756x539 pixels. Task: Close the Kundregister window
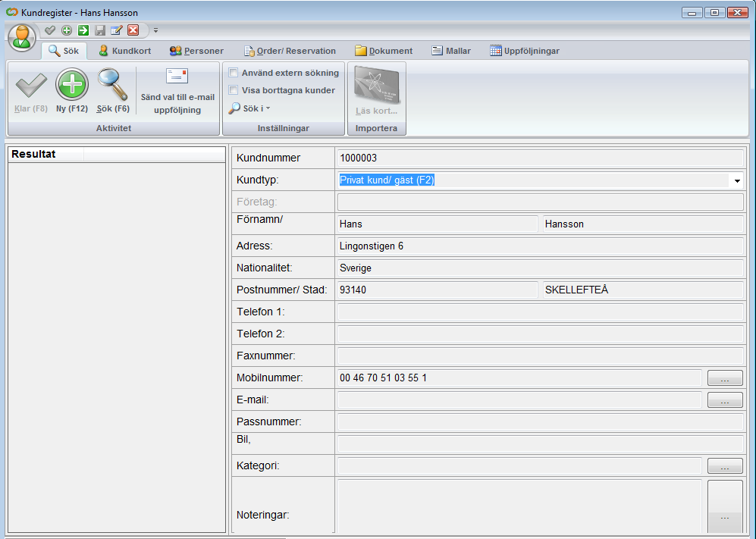tap(738, 13)
